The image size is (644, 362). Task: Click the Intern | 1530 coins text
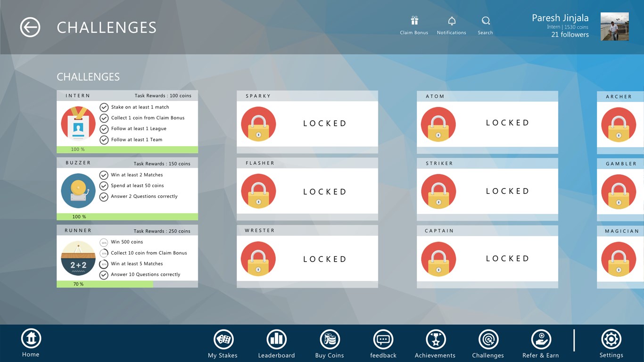click(568, 27)
